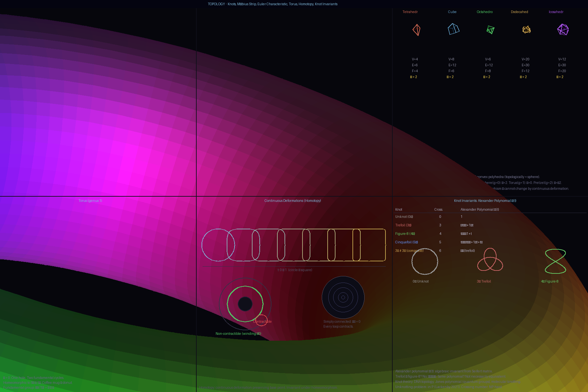Select the orange dodecahedron wireframe
Image resolution: width=588 pixels, height=392 pixels.
point(526,30)
